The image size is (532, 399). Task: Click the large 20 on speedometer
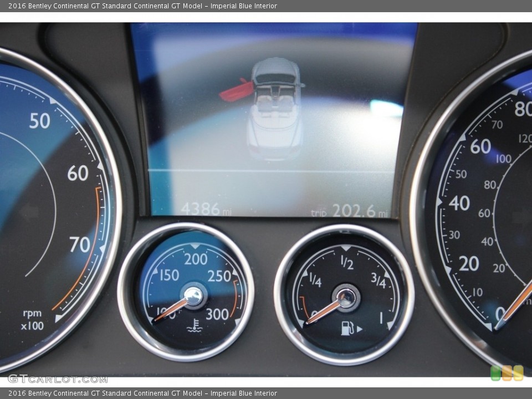(469, 264)
